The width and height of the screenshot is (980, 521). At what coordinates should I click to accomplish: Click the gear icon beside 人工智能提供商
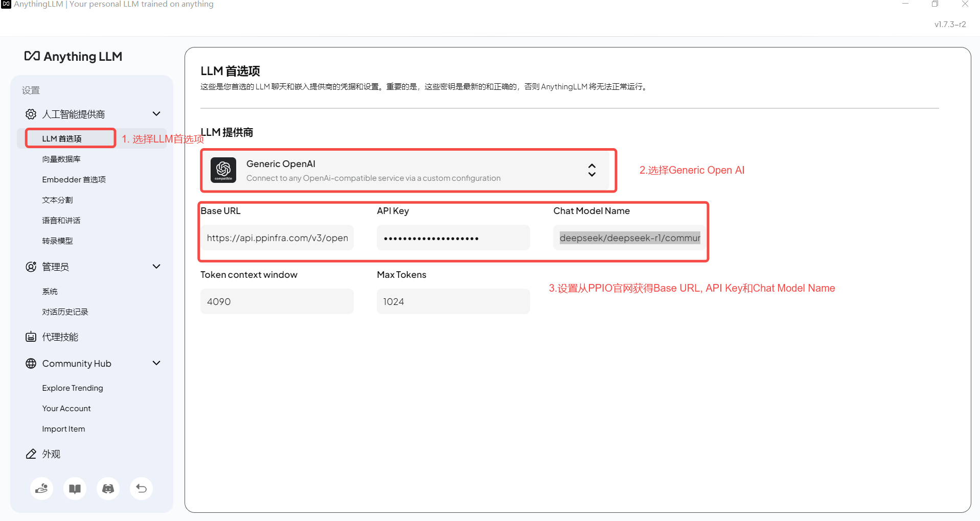click(31, 114)
